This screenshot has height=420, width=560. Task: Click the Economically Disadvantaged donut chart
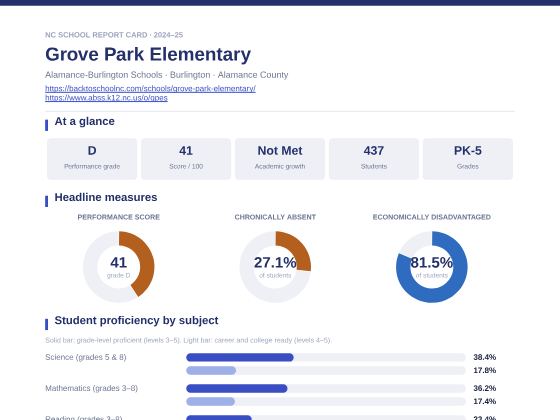(x=432, y=267)
